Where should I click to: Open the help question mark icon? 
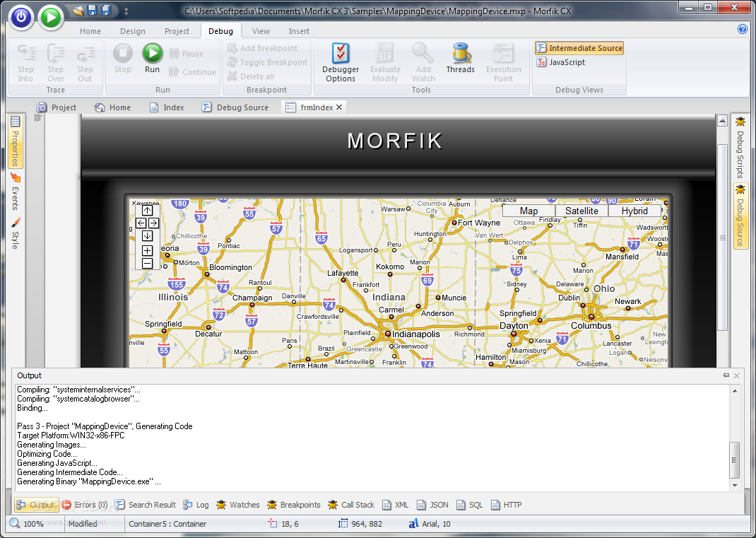[x=743, y=29]
